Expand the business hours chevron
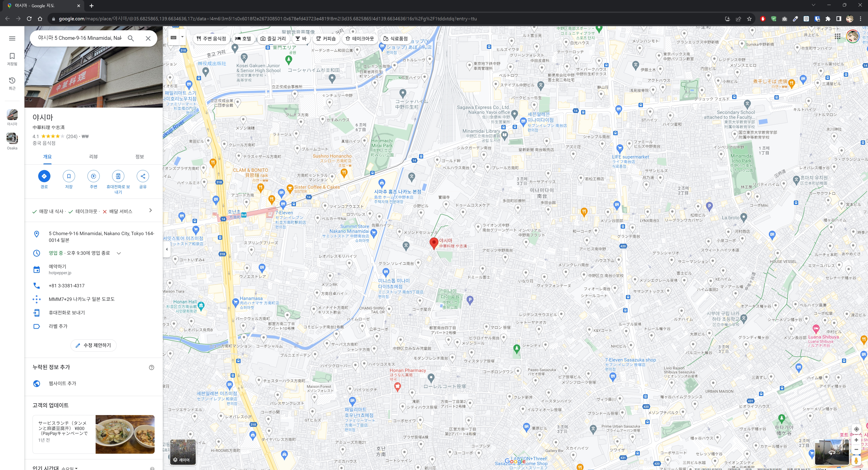 coord(119,253)
